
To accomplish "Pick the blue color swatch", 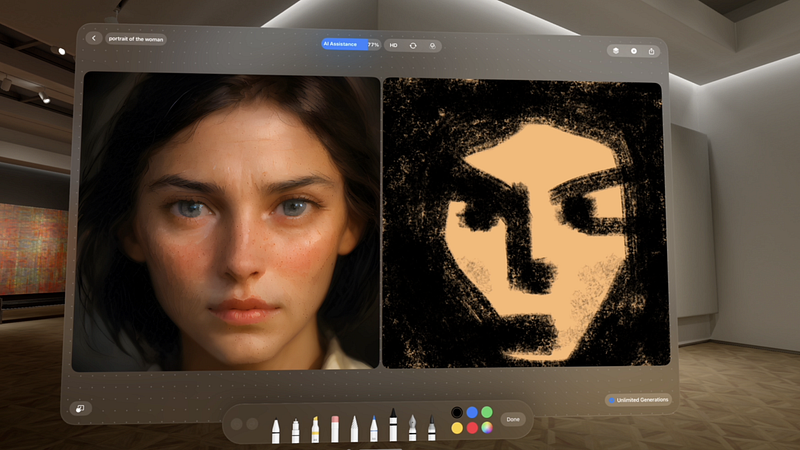I will (x=472, y=412).
